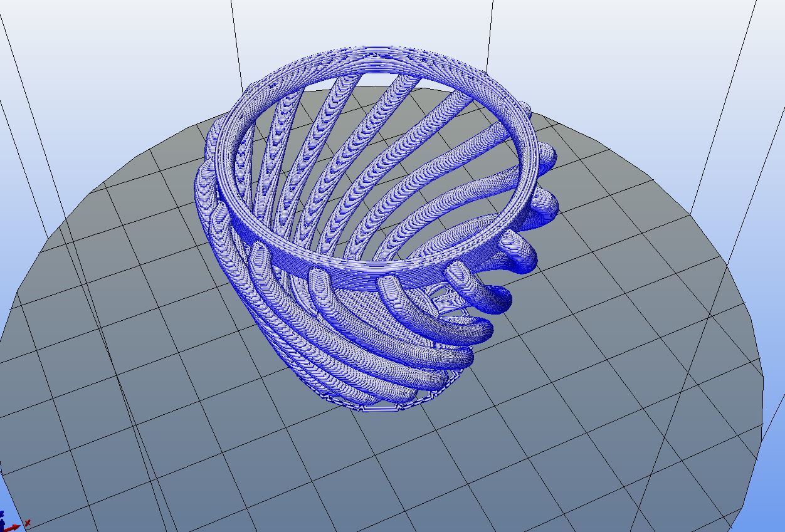
Task: Click the red X axis label
Action: (x=28, y=523)
